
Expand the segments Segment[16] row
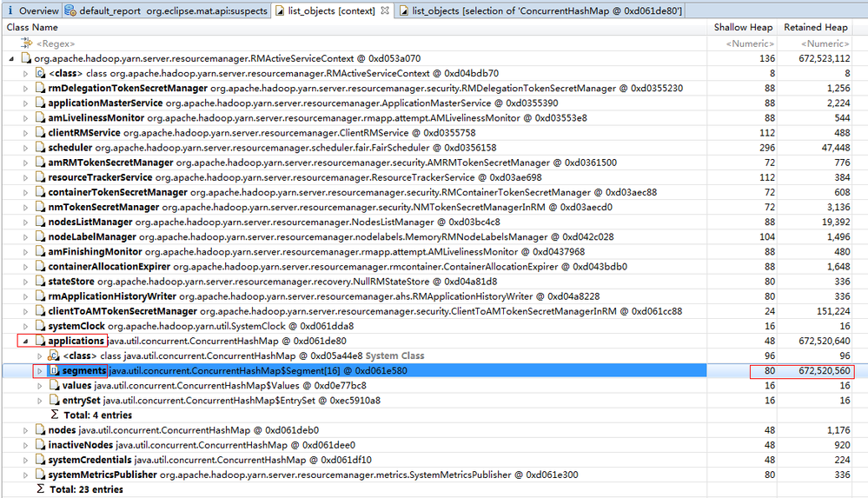click(x=40, y=371)
